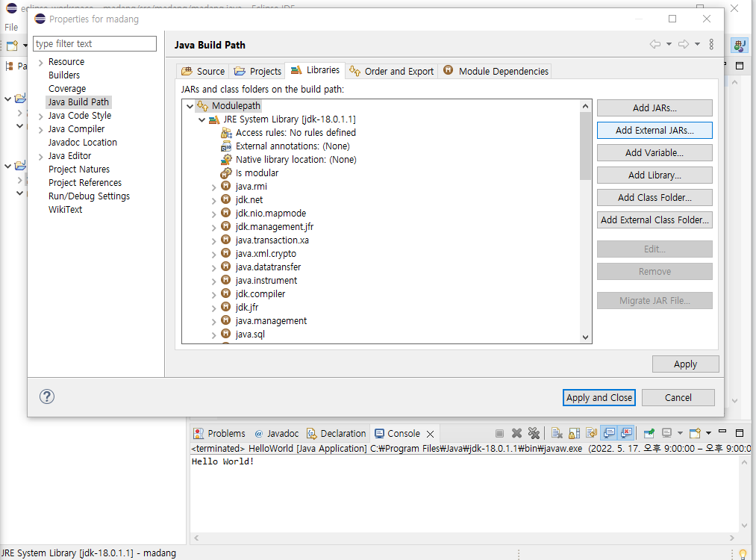Select the Is modular entry

[x=257, y=173]
